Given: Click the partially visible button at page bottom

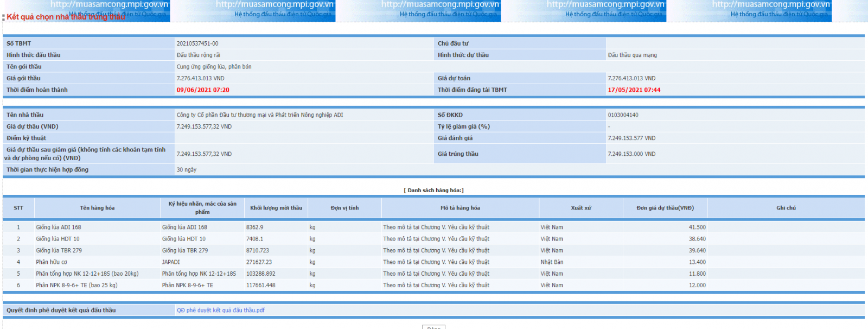Looking at the screenshot, I should pyautogui.click(x=433, y=327).
